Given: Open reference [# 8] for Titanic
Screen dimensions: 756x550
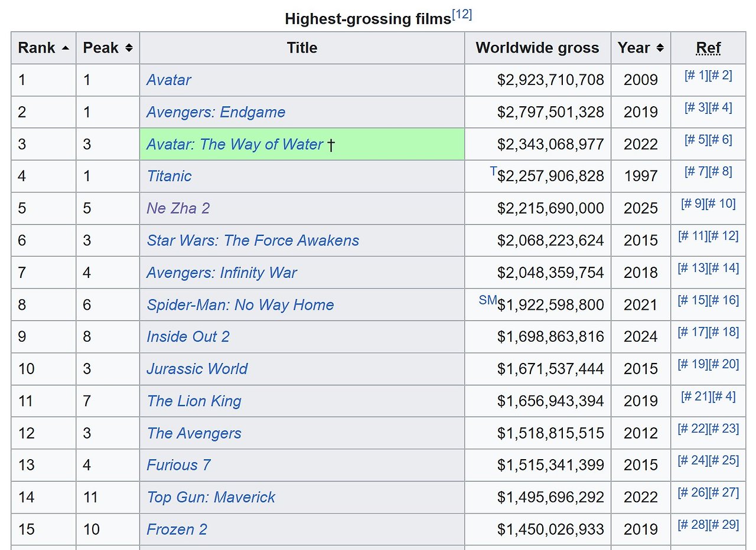Looking at the screenshot, I should pos(720,171).
